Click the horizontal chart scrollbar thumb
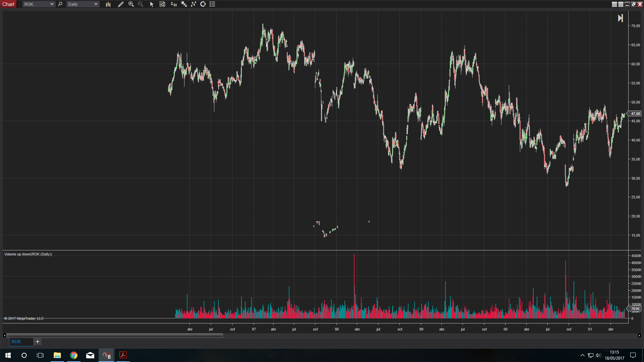644x362 pixels. point(114,336)
